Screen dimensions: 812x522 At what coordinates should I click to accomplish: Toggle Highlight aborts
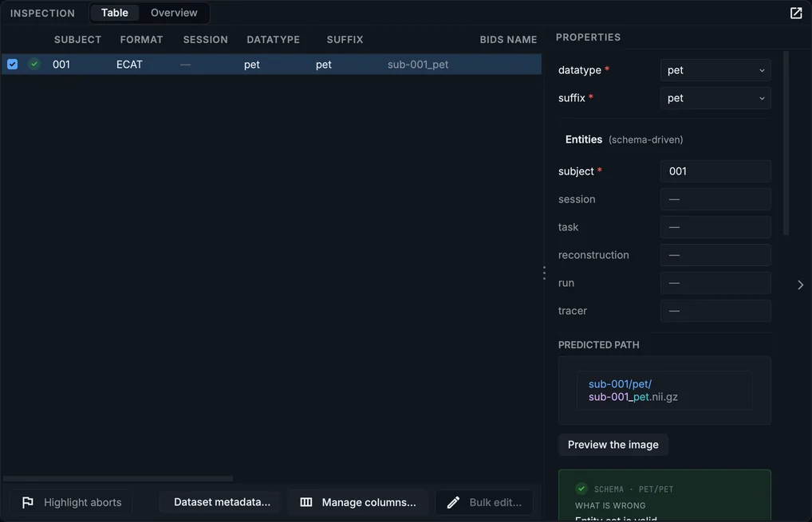click(x=71, y=502)
